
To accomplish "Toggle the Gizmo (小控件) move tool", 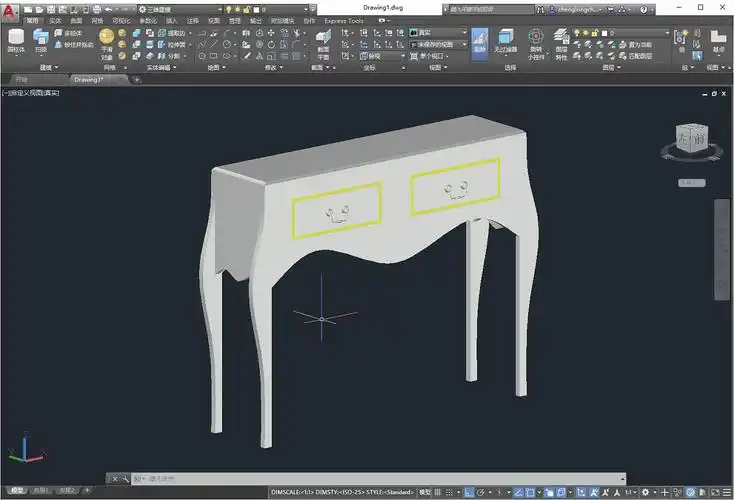I will coord(536,42).
